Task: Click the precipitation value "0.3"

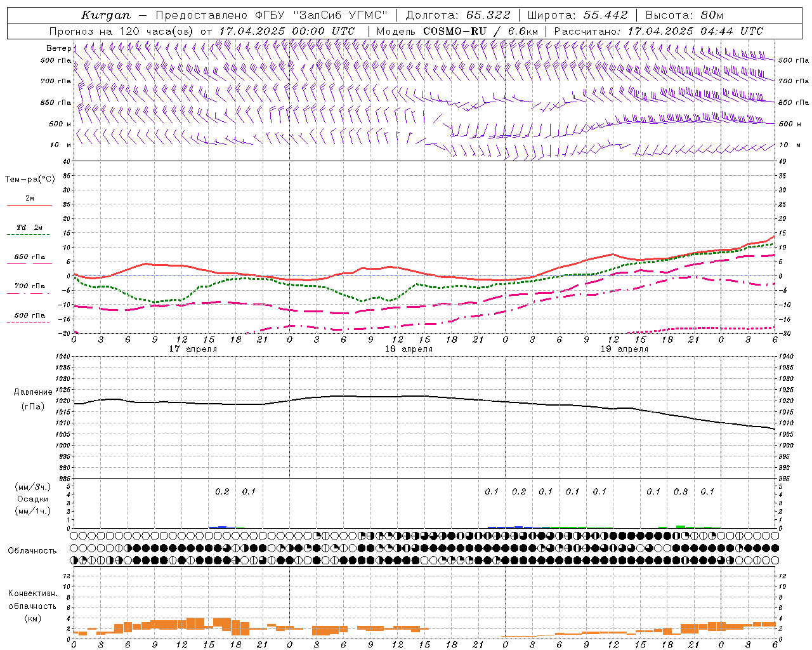Action: (x=681, y=491)
